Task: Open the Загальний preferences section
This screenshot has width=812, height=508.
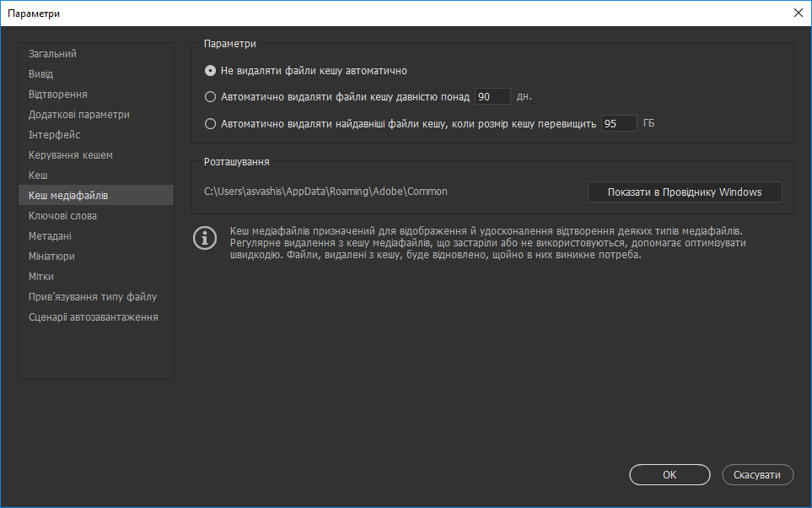Action: click(96, 54)
